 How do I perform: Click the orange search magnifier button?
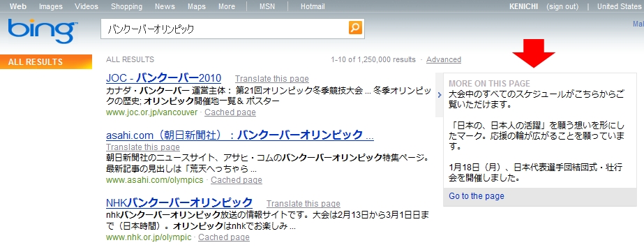[x=355, y=28]
